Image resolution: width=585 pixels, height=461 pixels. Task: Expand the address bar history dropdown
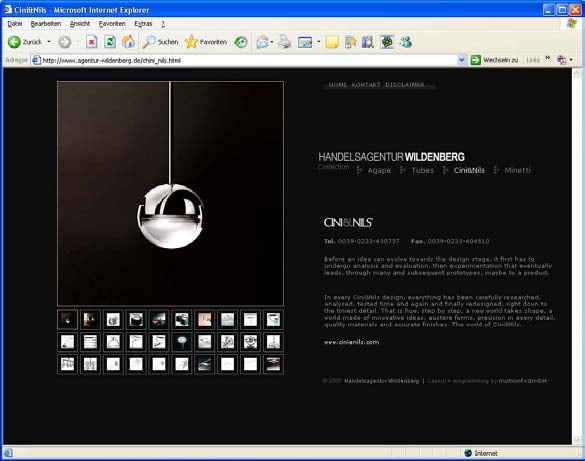462,60
